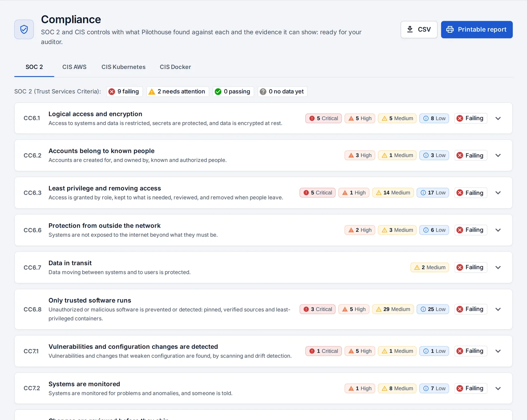Switch to the SOC 2 tab
Screen dimensions: 527x420
pos(34,67)
